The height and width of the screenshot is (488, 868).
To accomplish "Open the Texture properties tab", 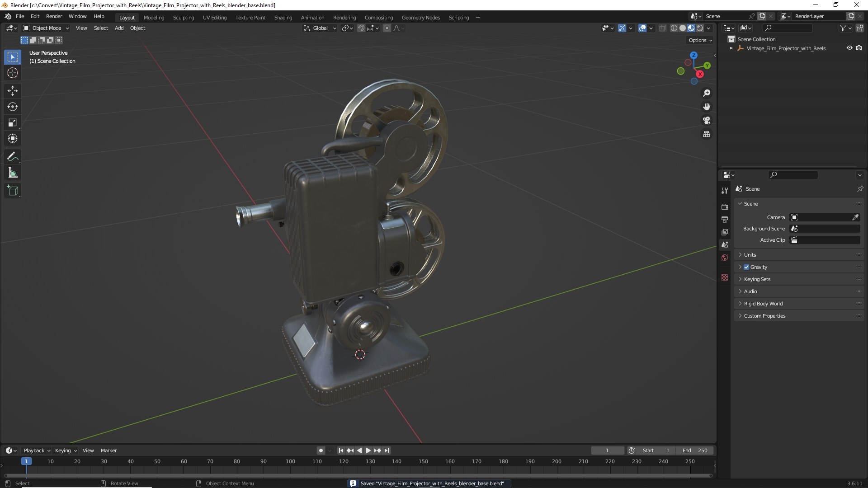I will [725, 277].
